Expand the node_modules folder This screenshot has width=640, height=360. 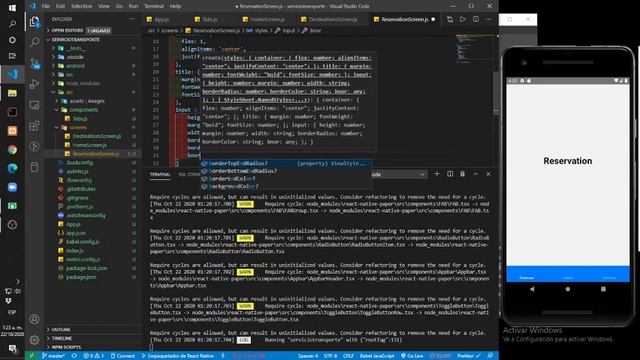[83, 83]
